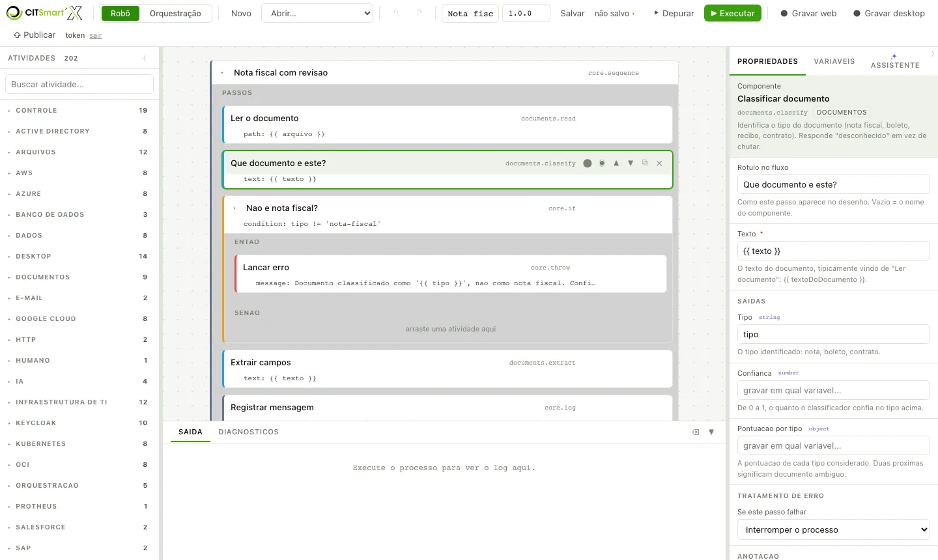This screenshot has height=560, width=938.
Task: Expand the AZURE category
Action: [78, 194]
